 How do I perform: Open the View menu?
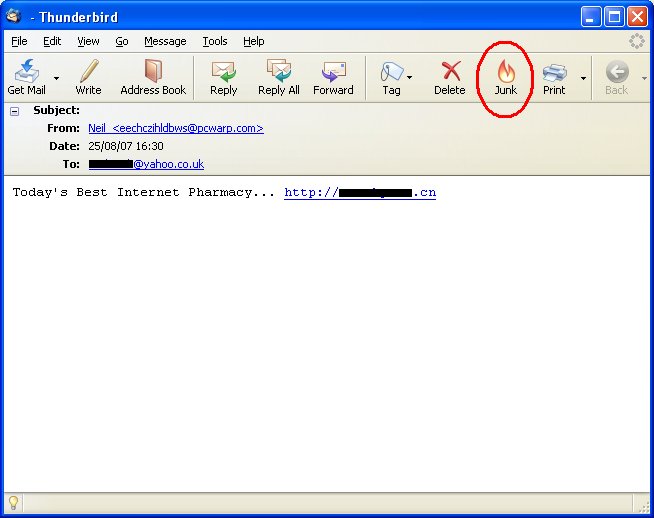[88, 41]
